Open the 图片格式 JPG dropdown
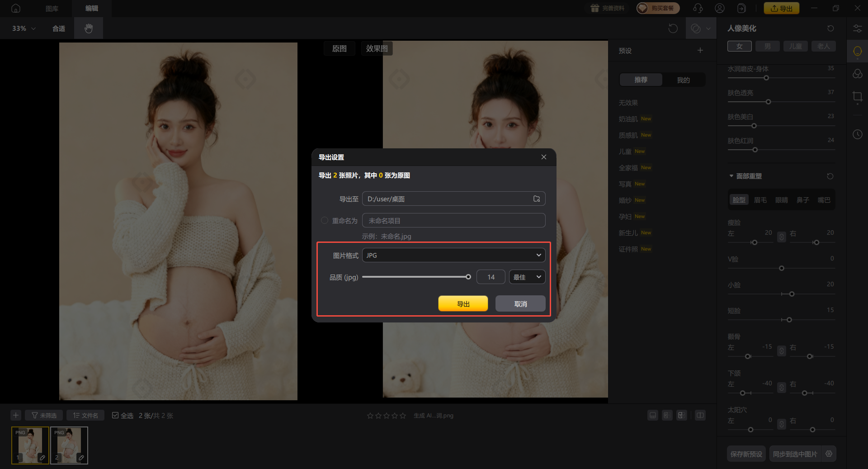868x469 pixels. point(453,255)
